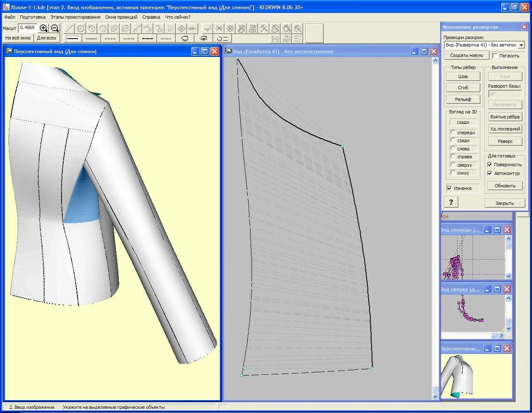
Task: Open the Этапы проектирования menu
Action: point(75,17)
